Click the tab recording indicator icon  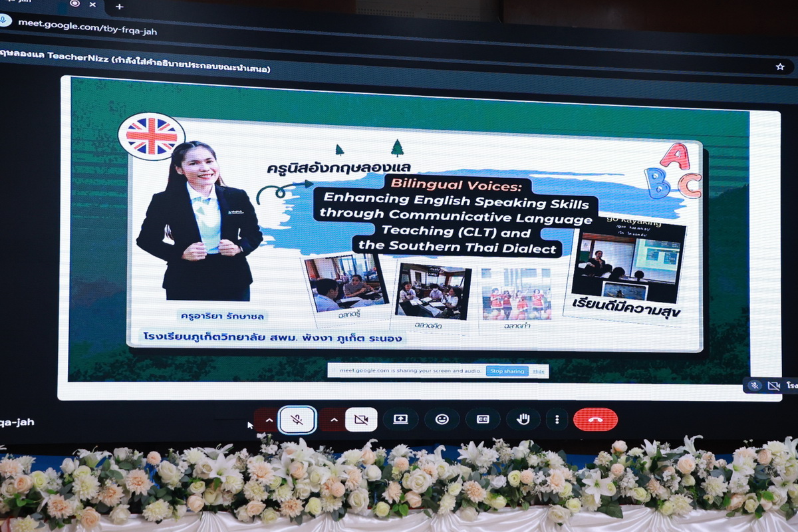(x=74, y=3)
